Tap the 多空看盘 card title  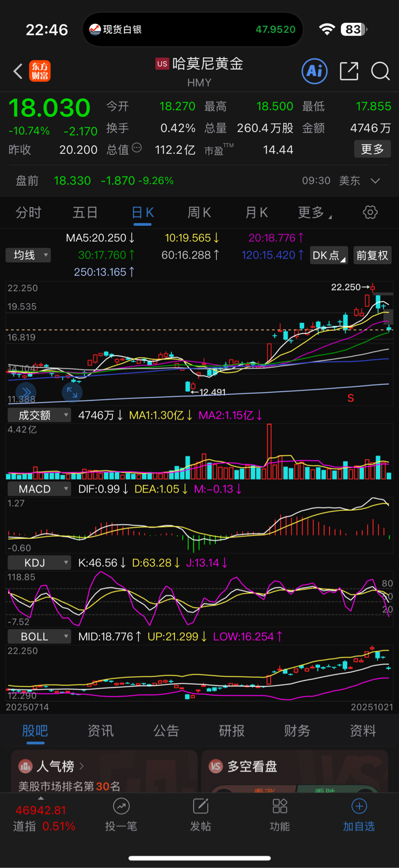pos(252,766)
